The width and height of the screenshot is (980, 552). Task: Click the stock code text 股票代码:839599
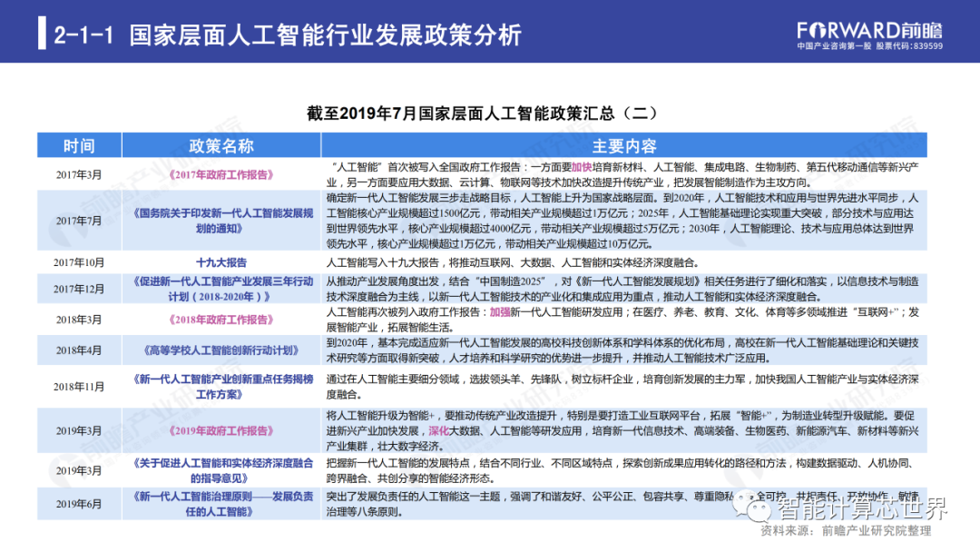909,46
